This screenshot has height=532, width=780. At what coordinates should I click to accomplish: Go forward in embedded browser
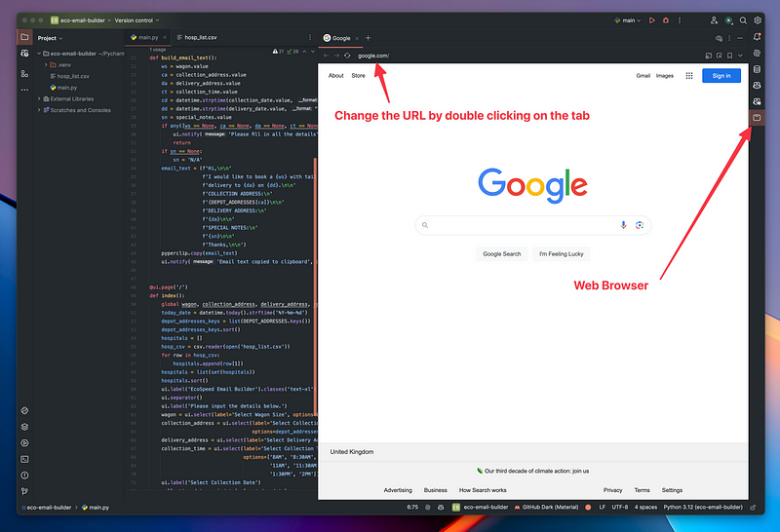336,56
